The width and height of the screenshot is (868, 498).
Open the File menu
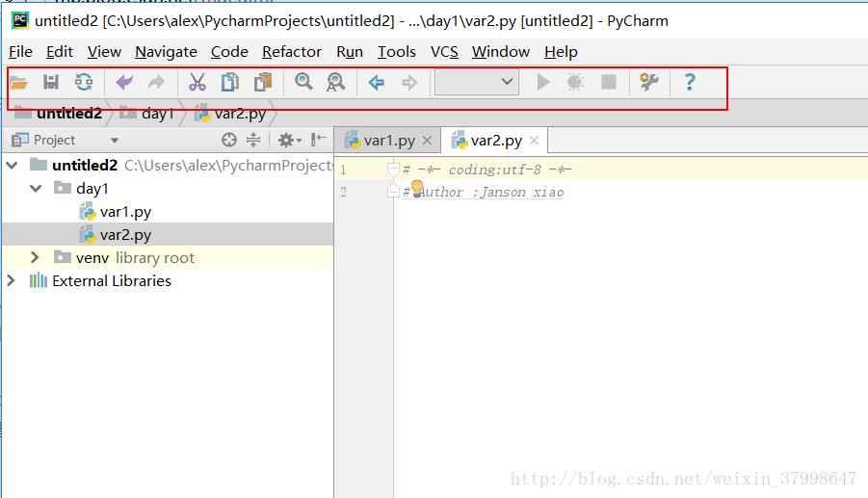[x=20, y=52]
